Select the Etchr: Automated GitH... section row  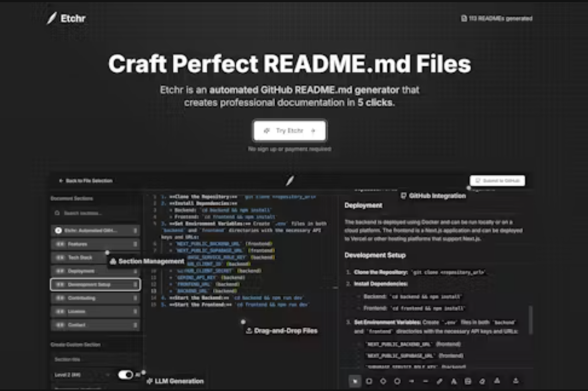point(95,231)
